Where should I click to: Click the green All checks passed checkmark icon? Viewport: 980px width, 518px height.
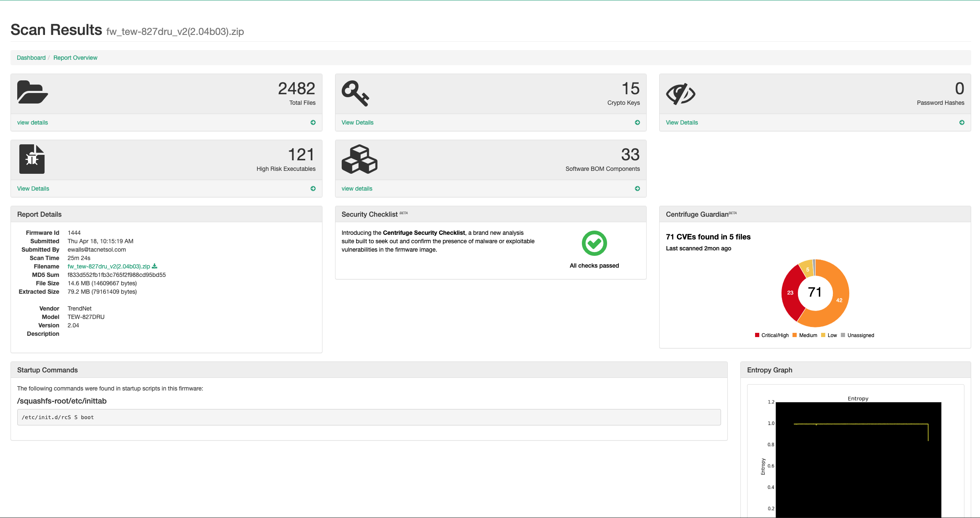594,243
